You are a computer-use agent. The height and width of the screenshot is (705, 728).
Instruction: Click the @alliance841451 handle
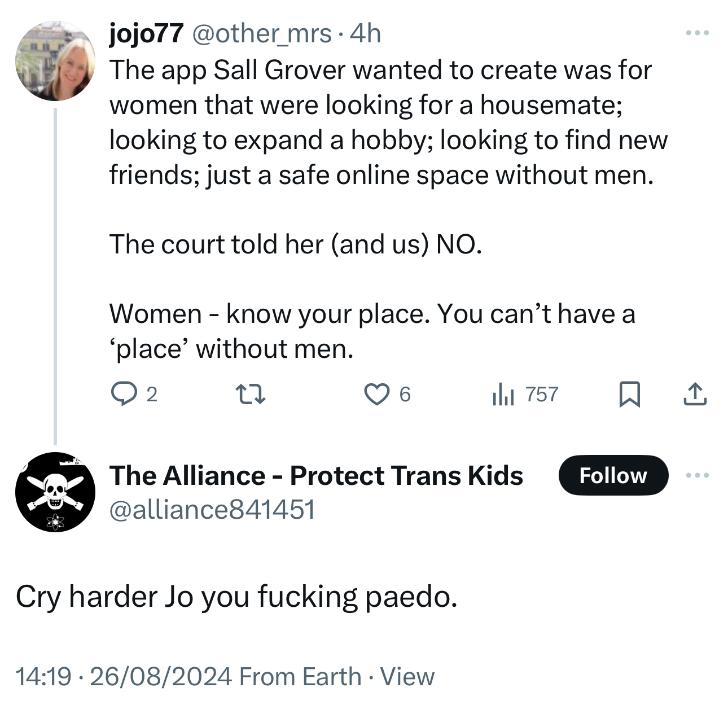point(212,510)
